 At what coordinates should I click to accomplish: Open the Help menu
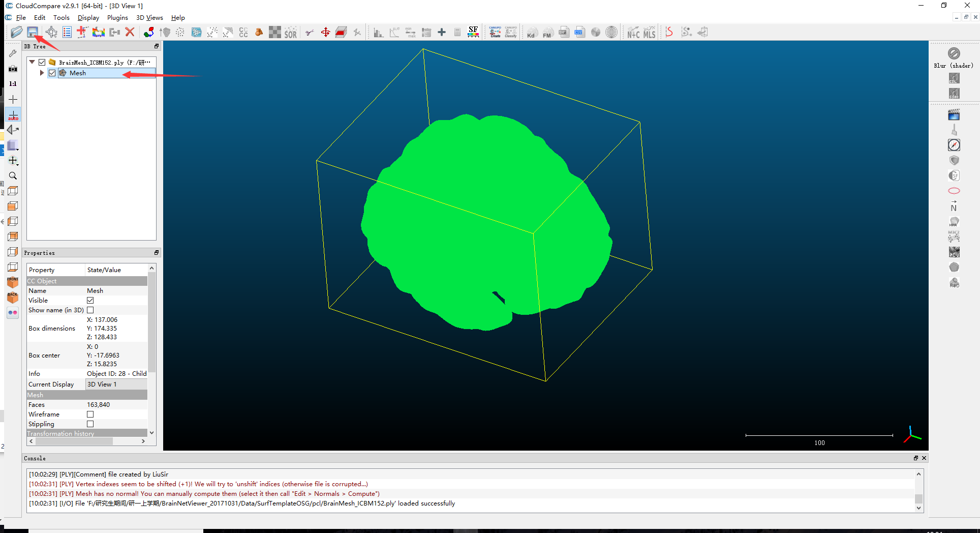(178, 17)
